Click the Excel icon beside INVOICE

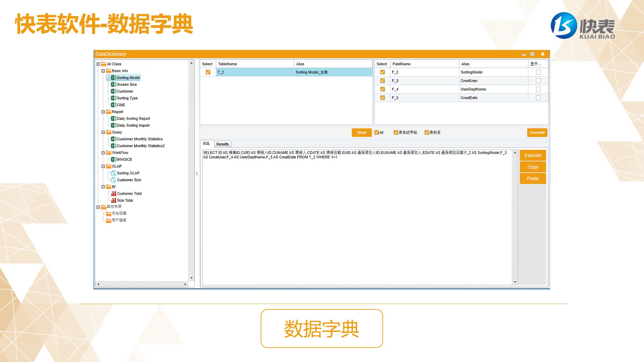click(114, 160)
